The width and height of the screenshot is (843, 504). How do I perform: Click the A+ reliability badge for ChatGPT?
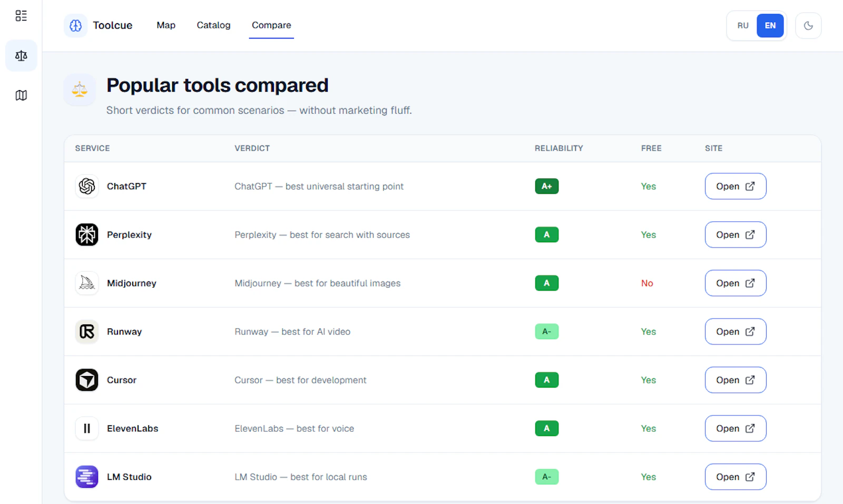coord(547,186)
